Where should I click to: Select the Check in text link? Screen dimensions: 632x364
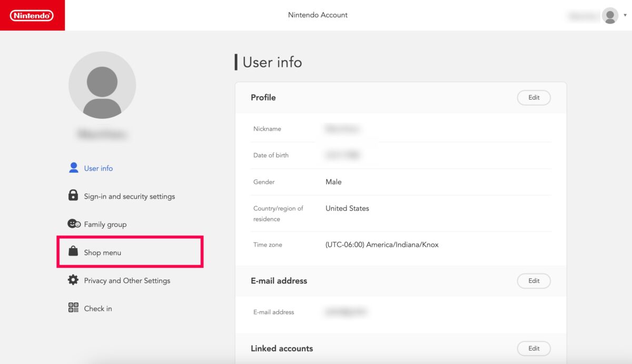click(x=98, y=309)
